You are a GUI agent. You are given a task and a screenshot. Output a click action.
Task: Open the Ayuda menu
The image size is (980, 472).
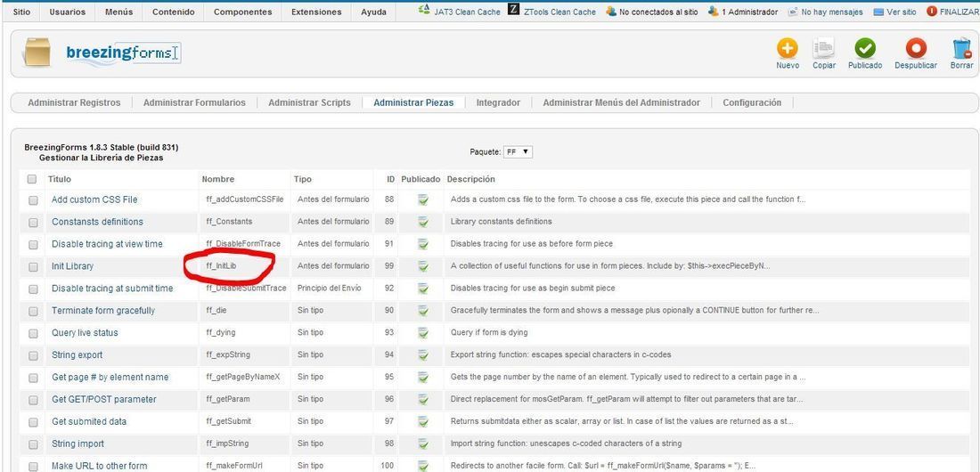coord(374,12)
